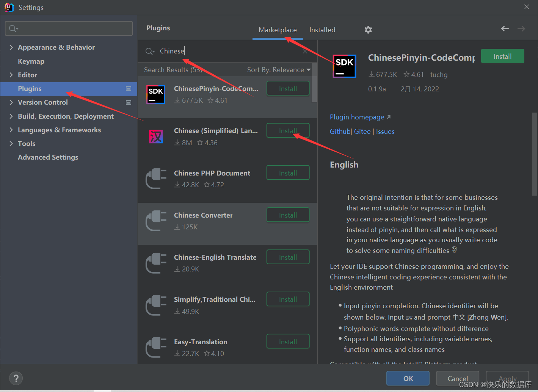Expand the Version Control section
This screenshot has width=538, height=392.
pyautogui.click(x=11, y=102)
